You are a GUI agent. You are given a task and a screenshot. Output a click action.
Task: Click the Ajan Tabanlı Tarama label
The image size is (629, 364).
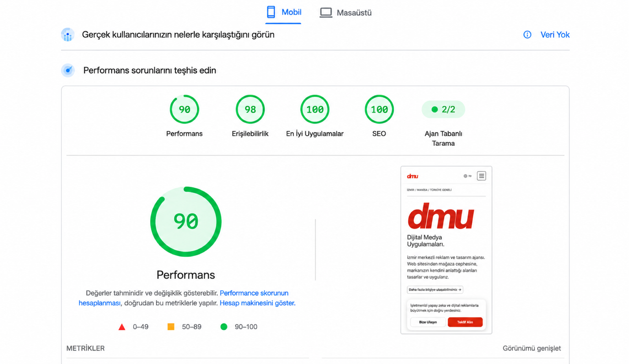tap(443, 138)
